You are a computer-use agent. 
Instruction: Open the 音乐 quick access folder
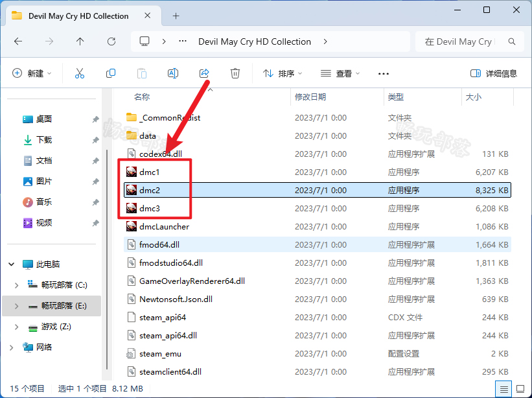[44, 202]
